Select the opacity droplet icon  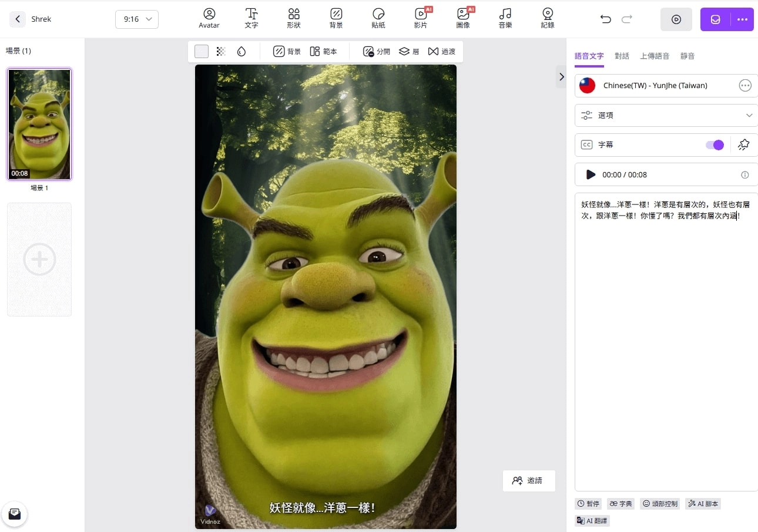pos(242,52)
